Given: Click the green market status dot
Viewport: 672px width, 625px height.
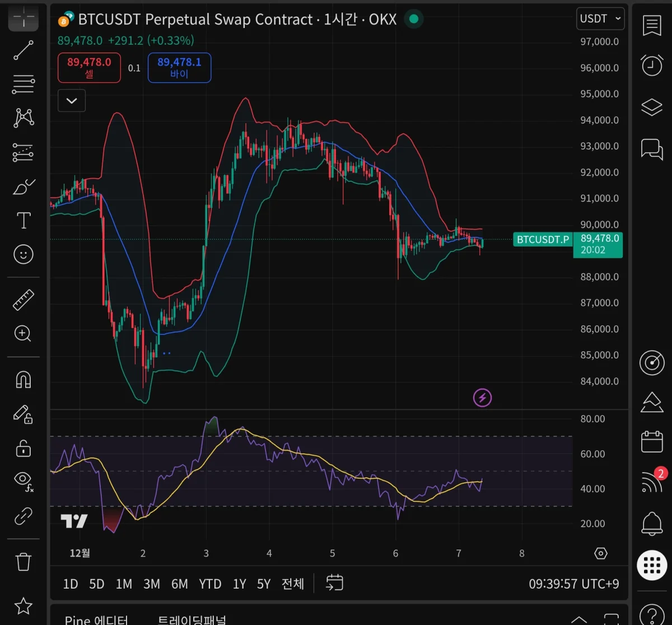Looking at the screenshot, I should pyautogui.click(x=413, y=19).
